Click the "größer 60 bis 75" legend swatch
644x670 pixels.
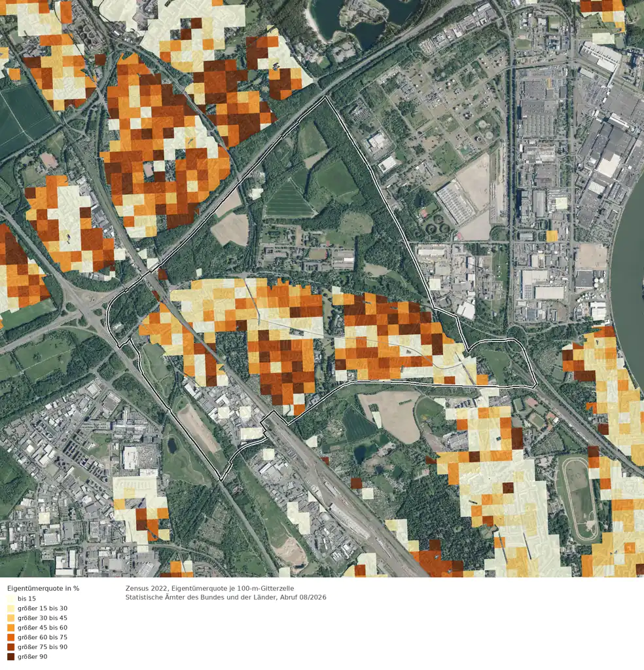10,637
